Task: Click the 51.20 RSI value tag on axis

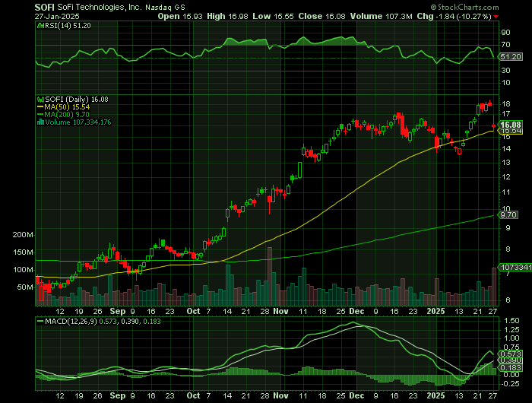Action: [x=511, y=57]
